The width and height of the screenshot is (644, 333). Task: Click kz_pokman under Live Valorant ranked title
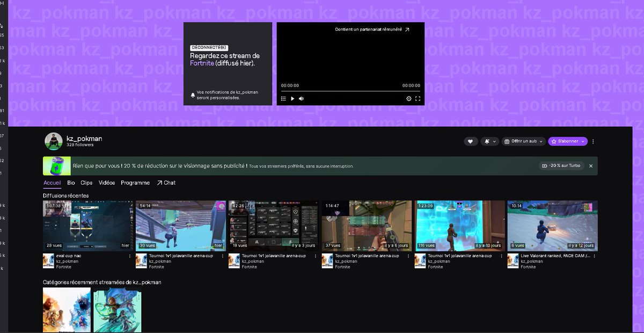pos(532,262)
